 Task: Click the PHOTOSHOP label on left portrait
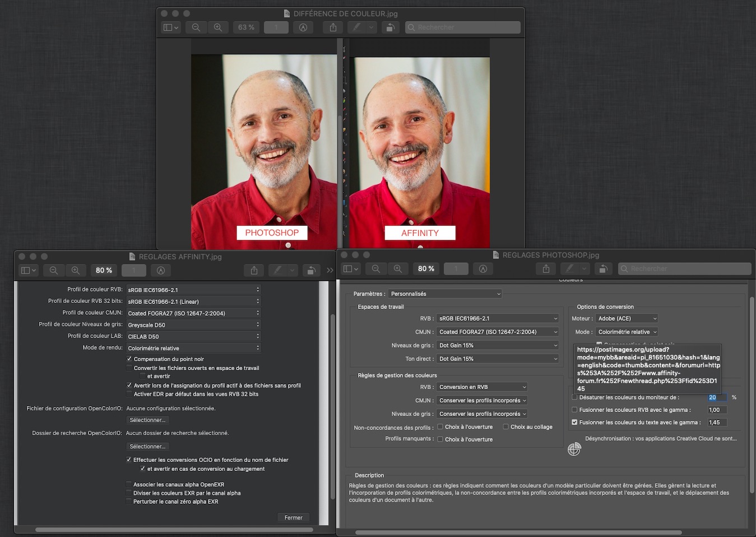tap(272, 233)
